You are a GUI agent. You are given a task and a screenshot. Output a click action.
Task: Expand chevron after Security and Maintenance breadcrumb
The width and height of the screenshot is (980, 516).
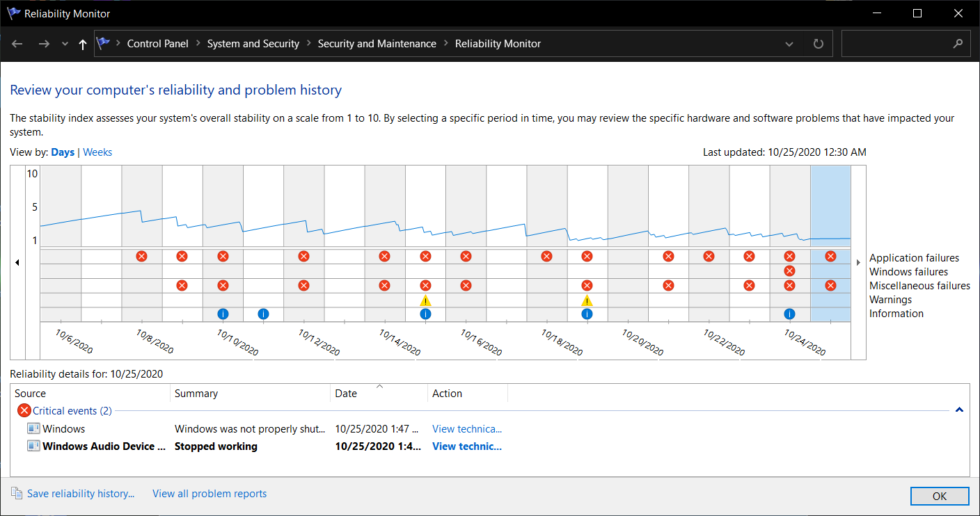(445, 44)
